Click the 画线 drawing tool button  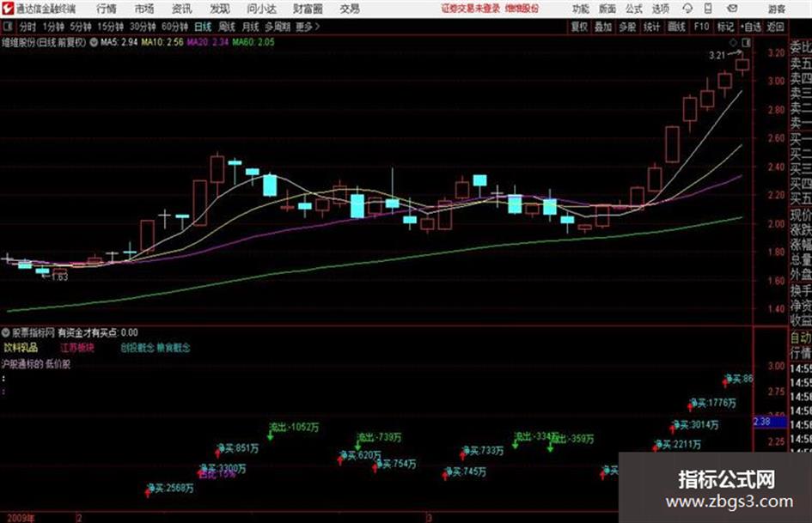pos(676,27)
